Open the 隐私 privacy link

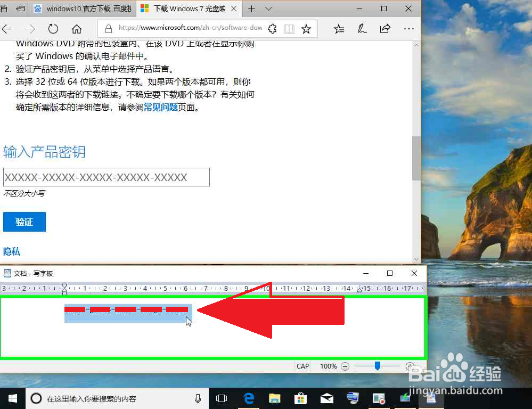point(12,251)
